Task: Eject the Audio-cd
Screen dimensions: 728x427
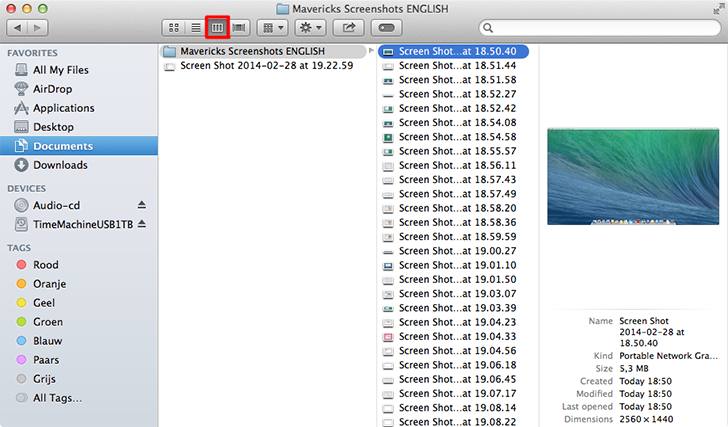Action: pos(142,205)
